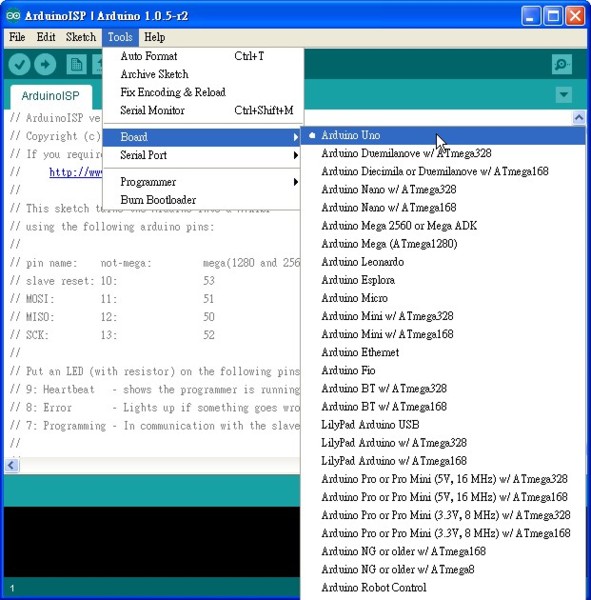Switch to the ArduinoISP sketch tab
Image resolution: width=591 pixels, height=600 pixels.
pyautogui.click(x=51, y=96)
